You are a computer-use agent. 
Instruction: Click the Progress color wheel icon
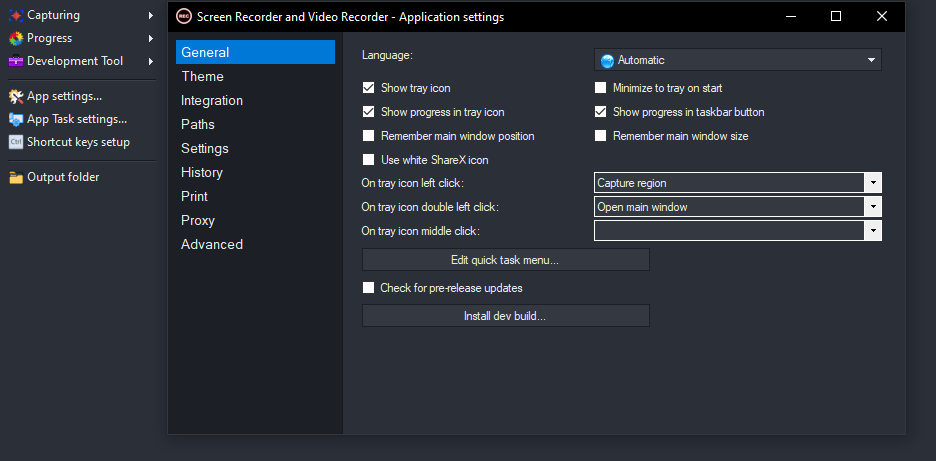click(x=16, y=38)
